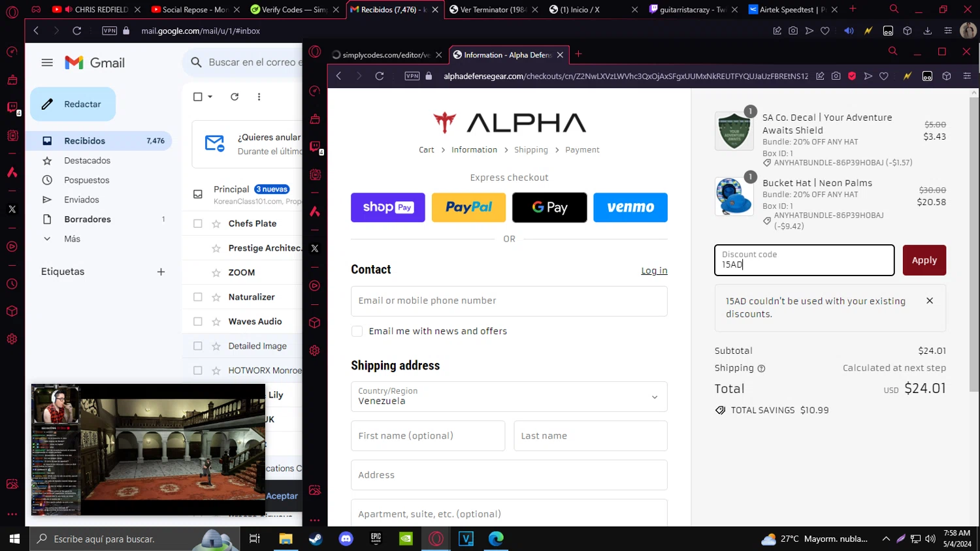
Task: Click Cart breadcrumb link
Action: tap(426, 150)
